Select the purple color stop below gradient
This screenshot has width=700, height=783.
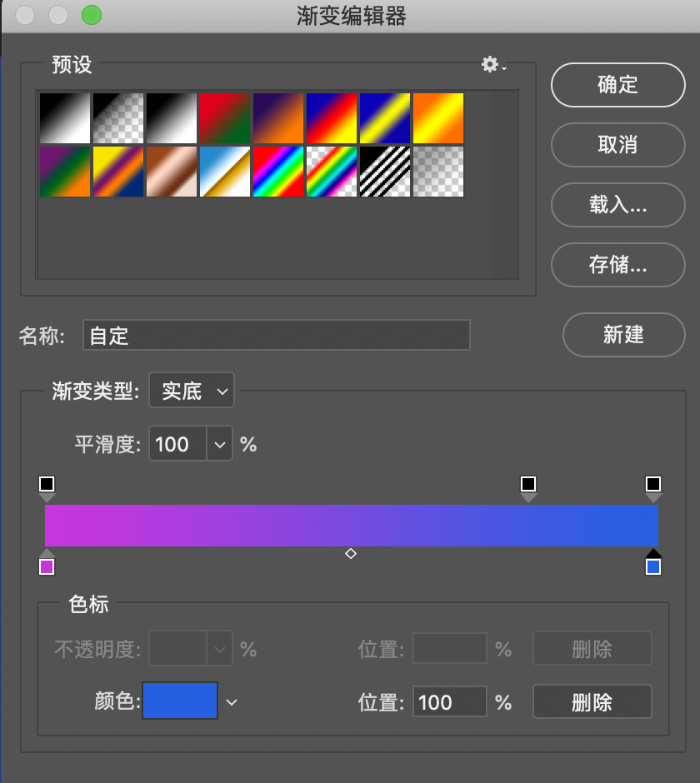pyautogui.click(x=47, y=563)
